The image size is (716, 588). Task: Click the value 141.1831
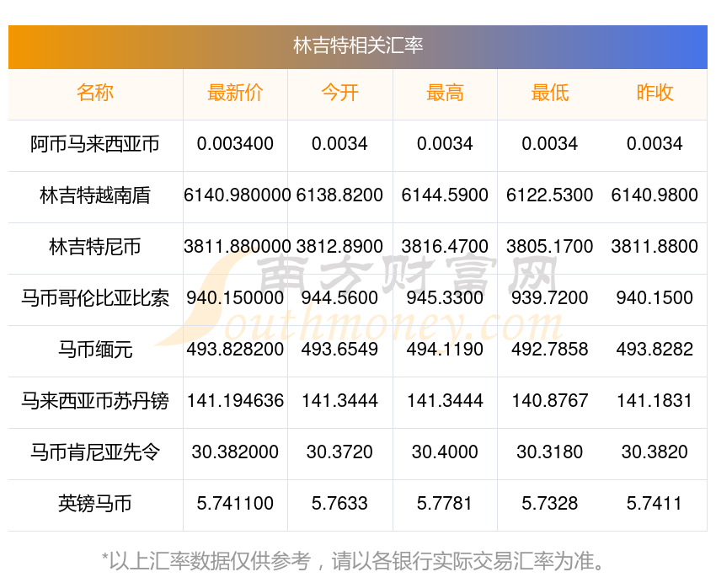[x=655, y=401]
